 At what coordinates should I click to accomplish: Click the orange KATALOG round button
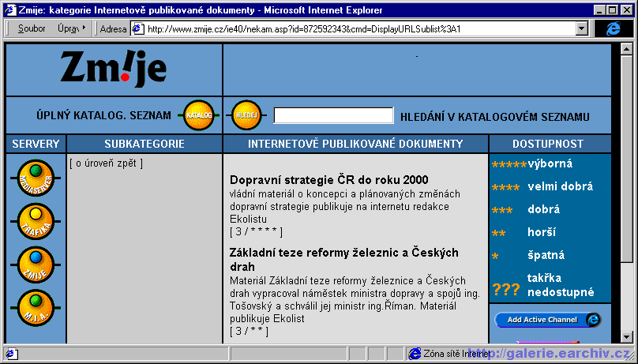pyautogui.click(x=199, y=115)
